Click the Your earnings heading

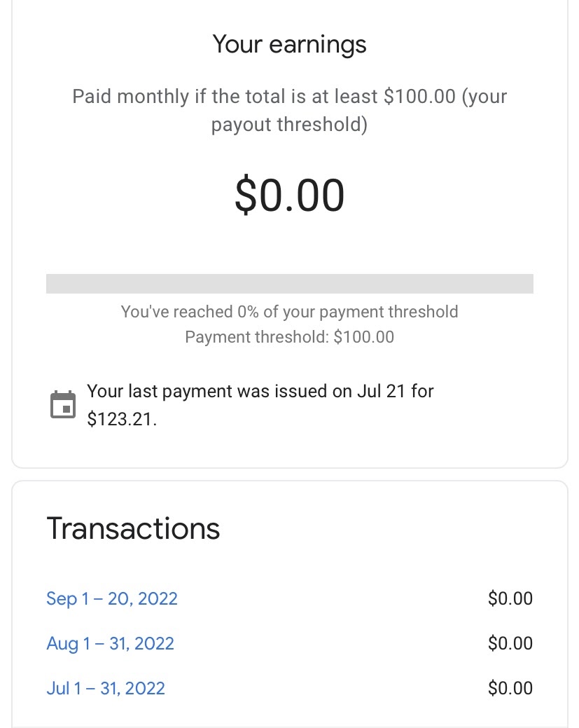click(290, 45)
